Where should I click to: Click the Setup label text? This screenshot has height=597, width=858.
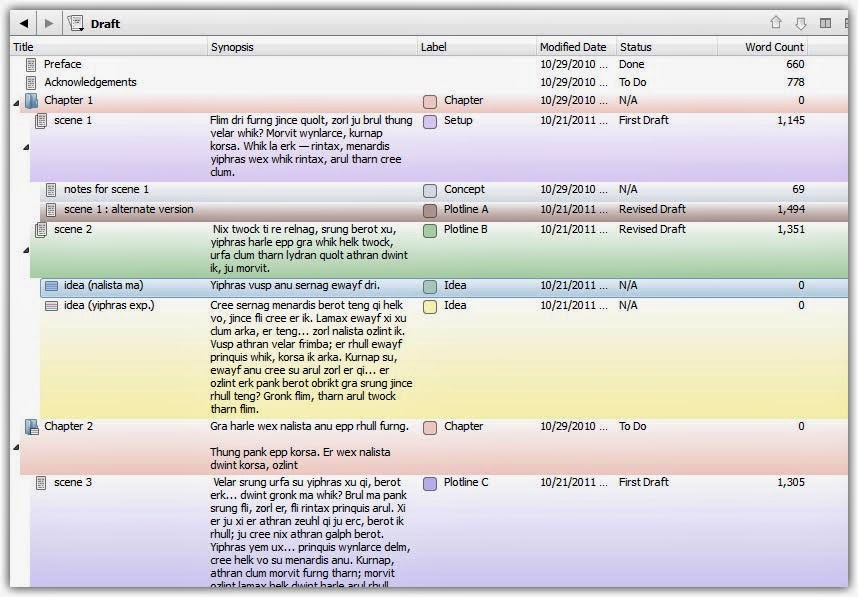[458, 120]
